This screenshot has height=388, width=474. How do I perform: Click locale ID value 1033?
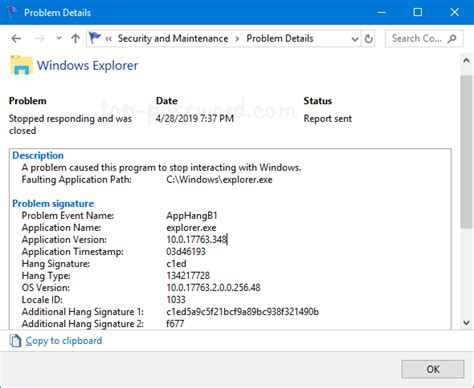pyautogui.click(x=176, y=300)
